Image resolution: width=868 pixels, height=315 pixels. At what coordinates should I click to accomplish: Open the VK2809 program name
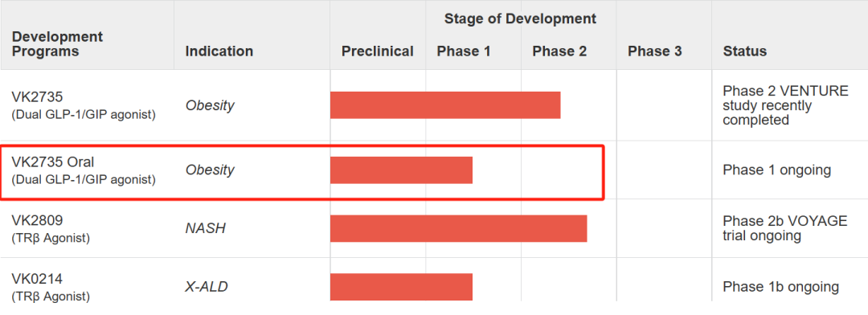coord(37,221)
